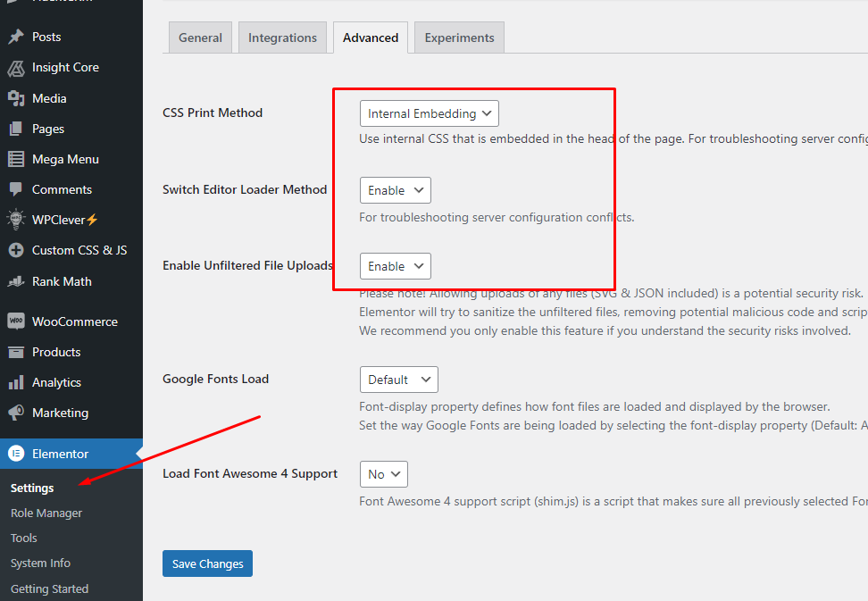
Task: Click the Posts pushpin icon
Action: (x=16, y=37)
